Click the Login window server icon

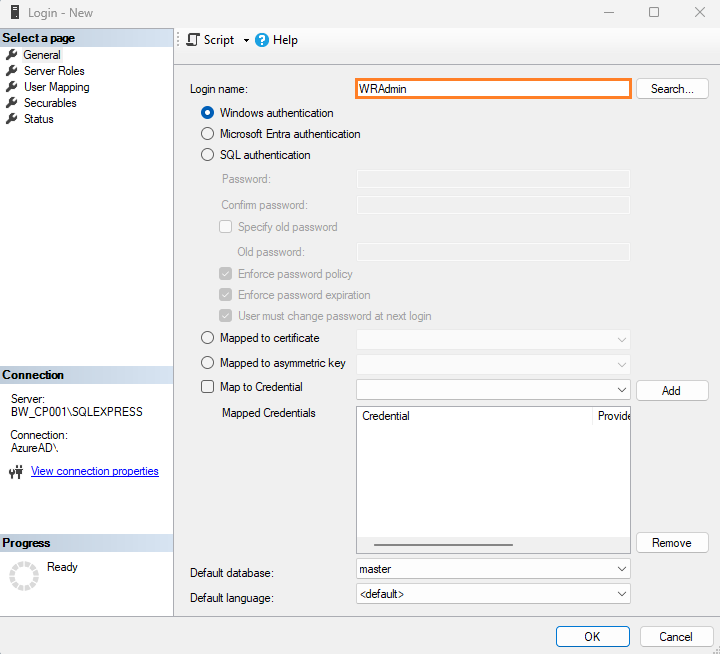(x=15, y=12)
